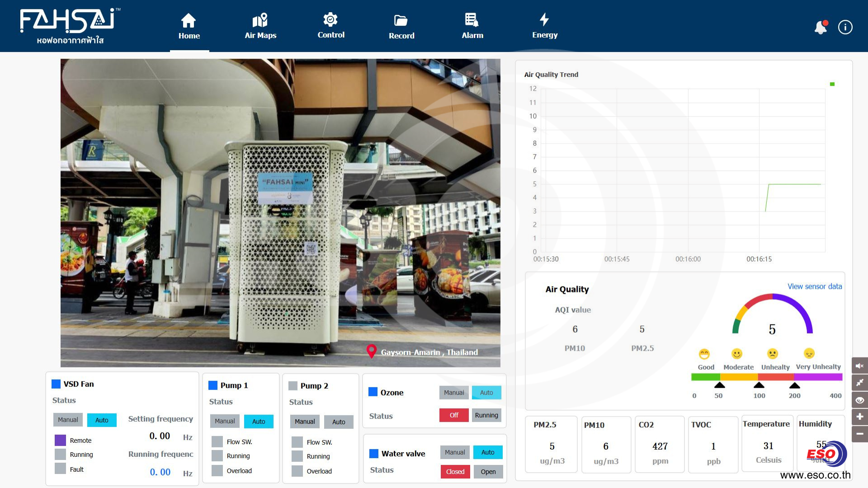Click the collapse arrows side icon
This screenshot has width=868, height=488.
coord(859,383)
